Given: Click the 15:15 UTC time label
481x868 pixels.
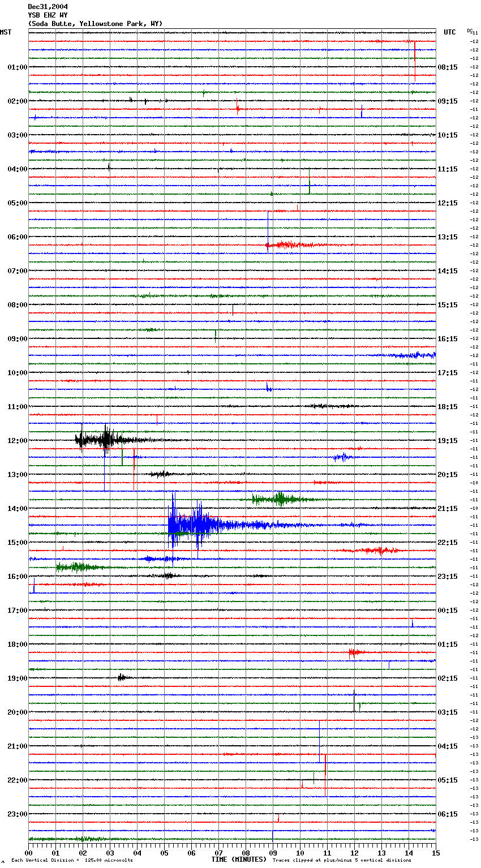Looking at the screenshot, I should click(448, 304).
